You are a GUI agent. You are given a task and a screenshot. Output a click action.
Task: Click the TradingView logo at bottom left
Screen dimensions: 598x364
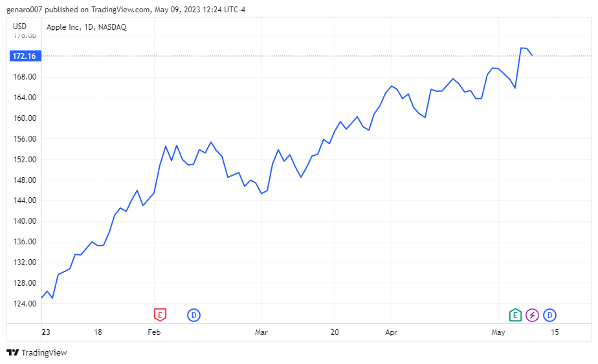pyautogui.click(x=37, y=352)
